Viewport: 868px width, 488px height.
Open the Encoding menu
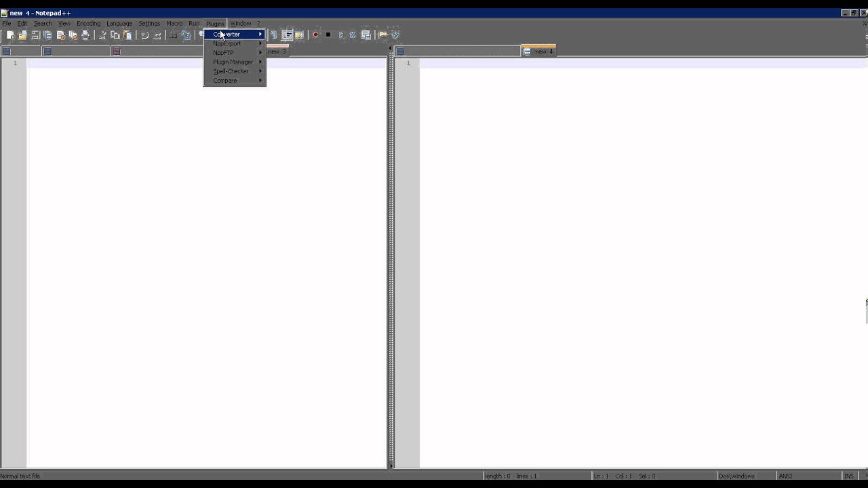click(88, 24)
